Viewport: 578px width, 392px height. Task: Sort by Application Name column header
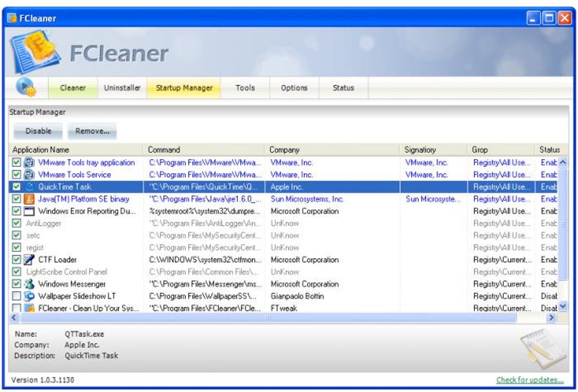point(75,150)
